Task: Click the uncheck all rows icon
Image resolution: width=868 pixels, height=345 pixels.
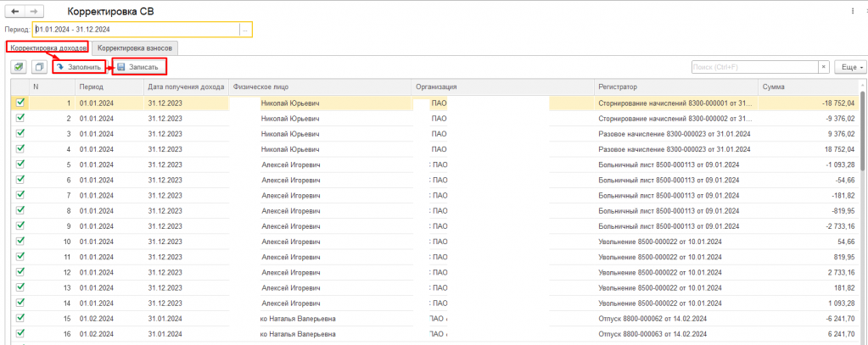Action: (x=38, y=67)
